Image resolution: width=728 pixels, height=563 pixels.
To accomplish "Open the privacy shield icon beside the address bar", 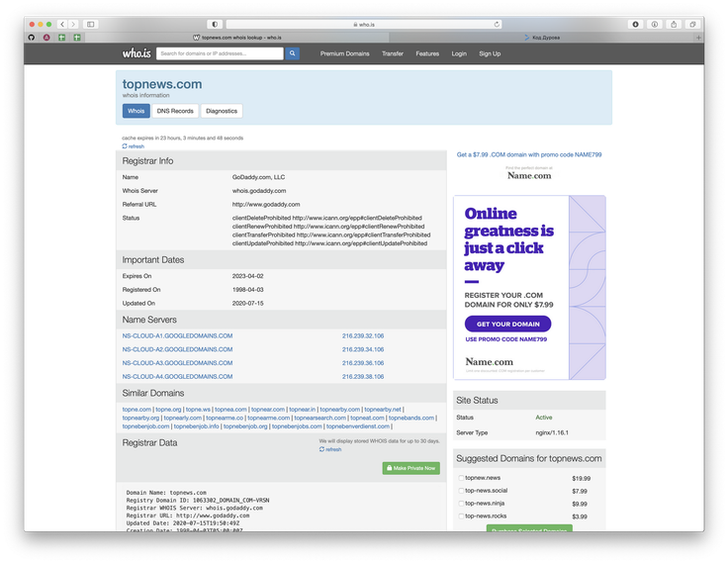I will click(x=215, y=24).
